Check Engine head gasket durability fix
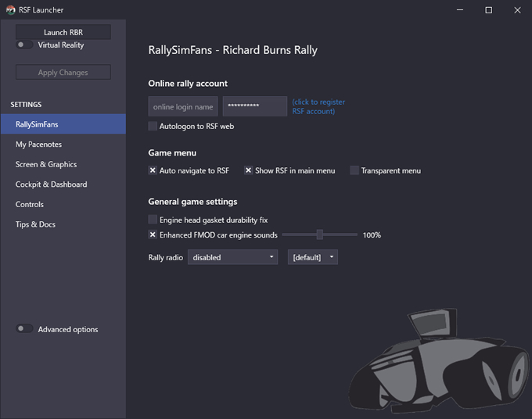 coord(153,220)
